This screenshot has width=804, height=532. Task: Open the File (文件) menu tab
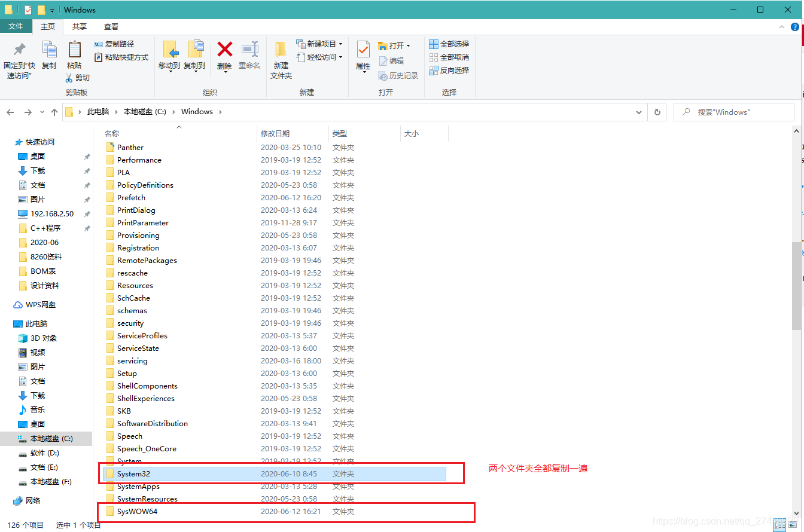16,26
